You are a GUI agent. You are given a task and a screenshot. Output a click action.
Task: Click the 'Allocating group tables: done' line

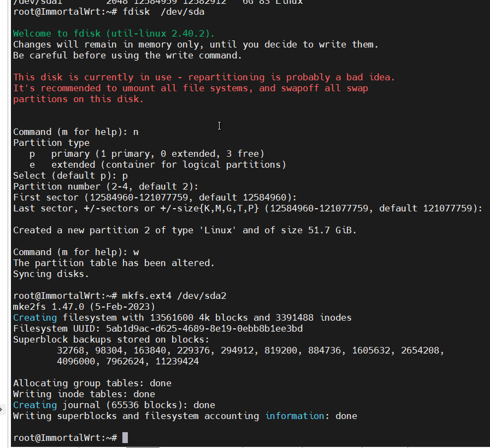click(92, 383)
